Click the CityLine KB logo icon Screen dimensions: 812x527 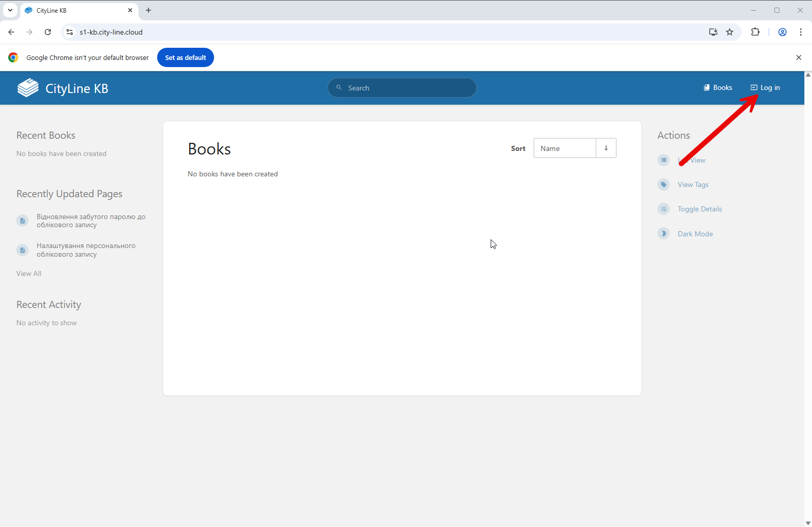(x=28, y=88)
